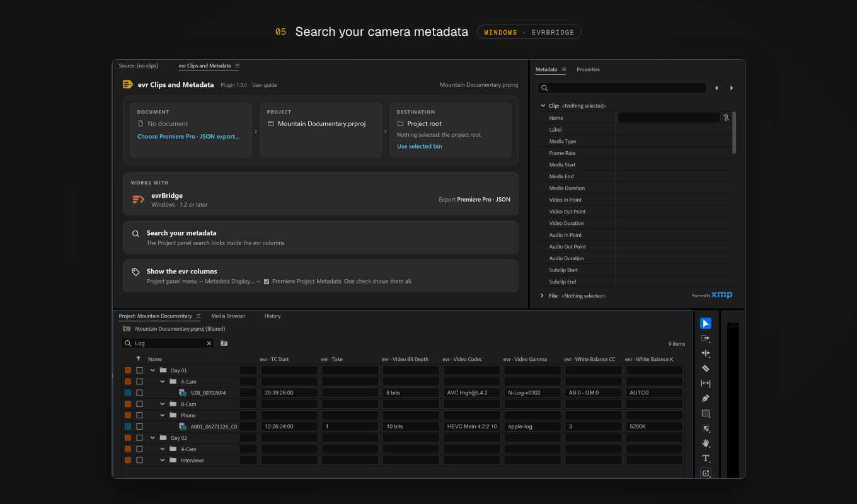Click the orange label swatch on Day 01 row

click(128, 370)
